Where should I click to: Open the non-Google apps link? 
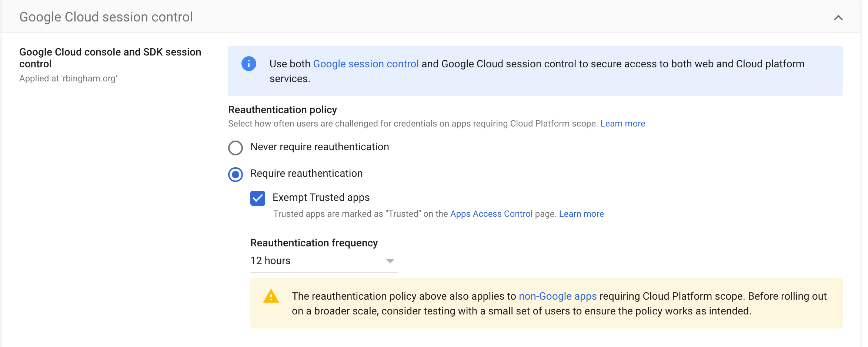tap(558, 296)
